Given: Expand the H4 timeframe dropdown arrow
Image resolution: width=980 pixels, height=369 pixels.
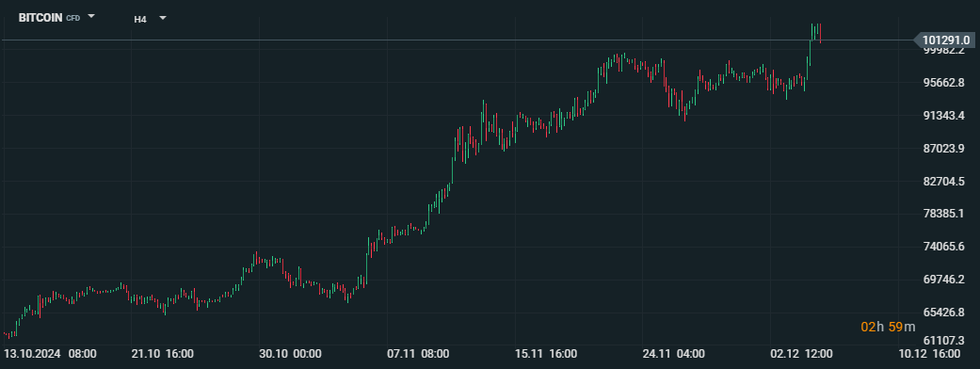Looking at the screenshot, I should [163, 18].
